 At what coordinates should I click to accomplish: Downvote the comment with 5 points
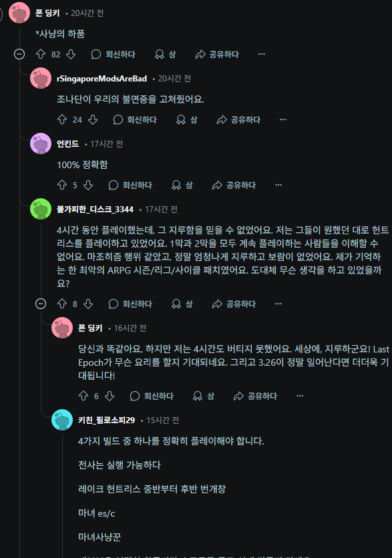point(88,185)
